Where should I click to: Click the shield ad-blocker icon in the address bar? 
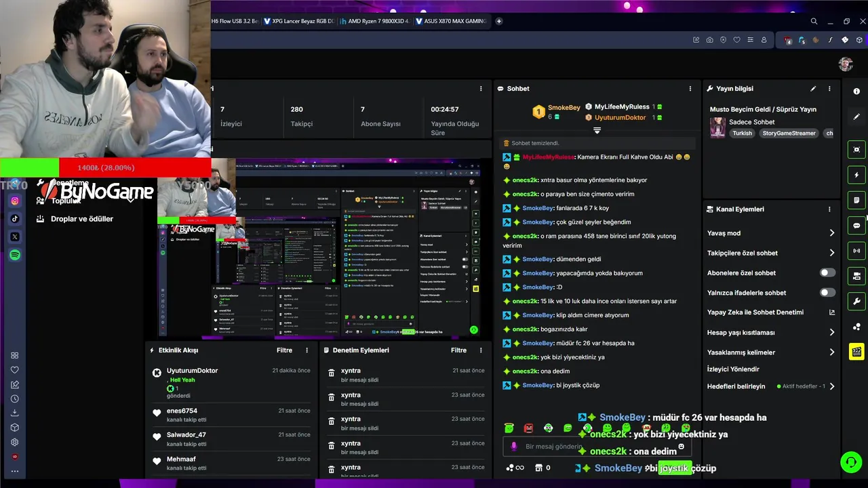723,40
